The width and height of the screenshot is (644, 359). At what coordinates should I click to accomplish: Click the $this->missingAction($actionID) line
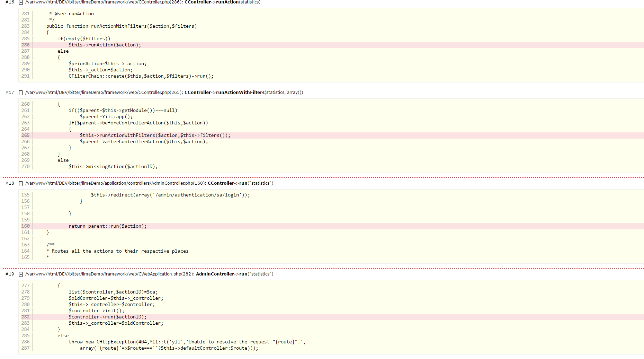pos(113,167)
